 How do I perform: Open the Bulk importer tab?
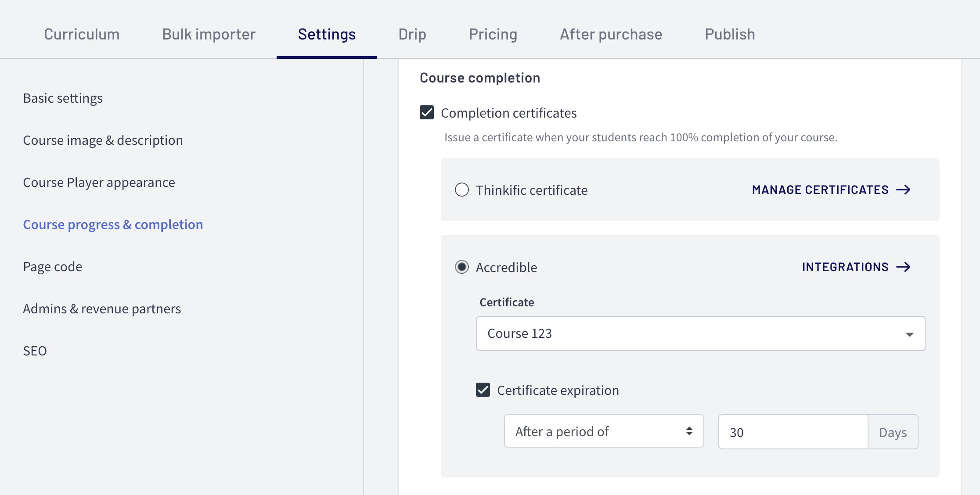click(209, 34)
